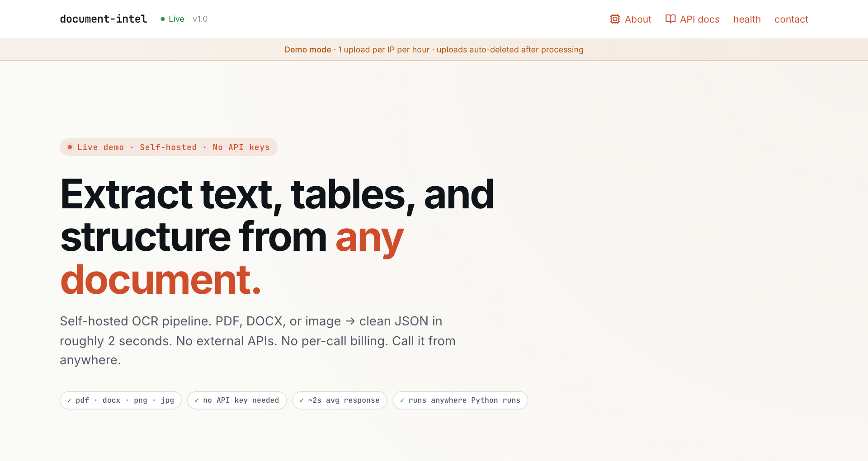Click the green Live status dot
The height and width of the screenshot is (461, 868).
[x=163, y=19]
